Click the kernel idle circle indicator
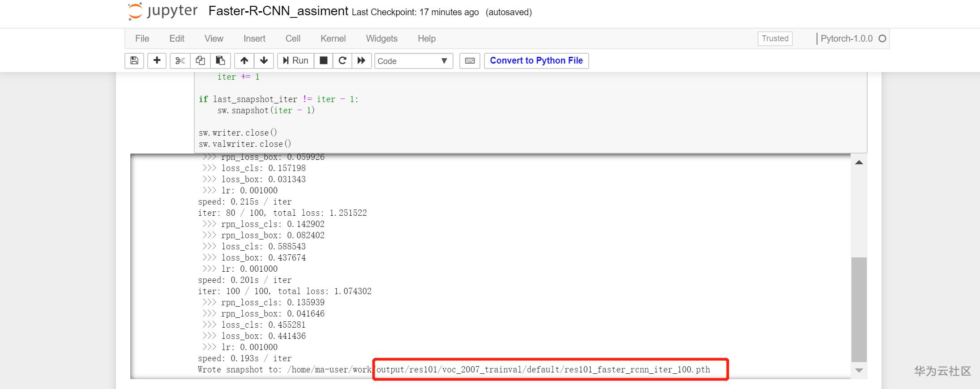 tap(882, 38)
